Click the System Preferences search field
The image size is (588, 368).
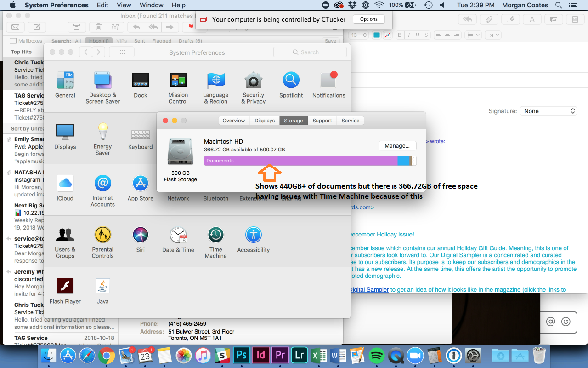(x=310, y=52)
